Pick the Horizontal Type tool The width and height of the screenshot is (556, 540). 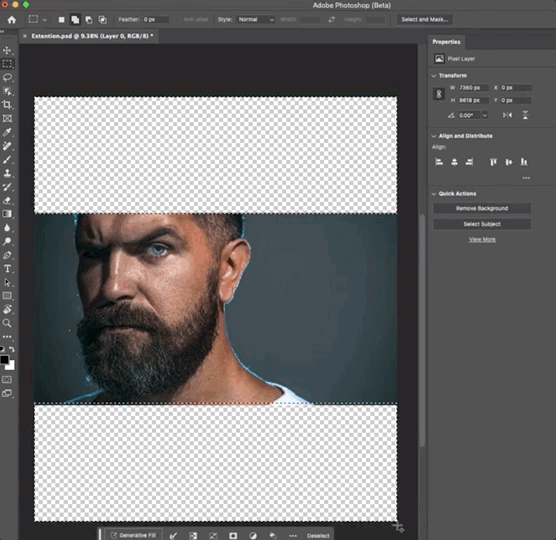coord(7,268)
